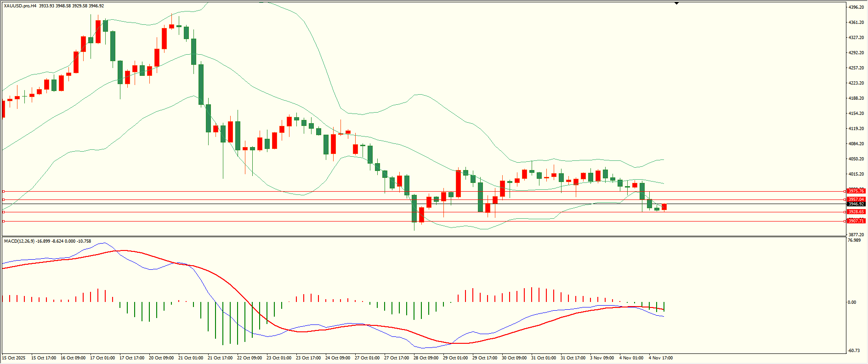Screen dimensions: 868x364
Task: Click the XAUUSD.pro,H4 chart title
Action: (x=20, y=6)
